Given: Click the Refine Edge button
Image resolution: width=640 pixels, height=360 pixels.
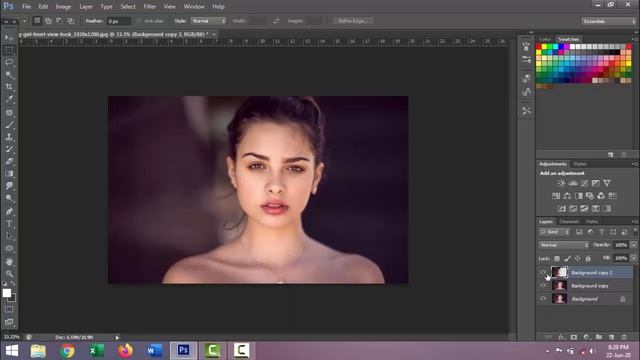Looking at the screenshot, I should 353,21.
